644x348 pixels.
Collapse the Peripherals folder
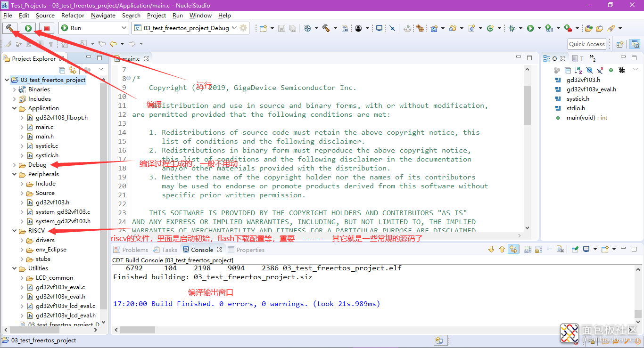pyautogui.click(x=14, y=174)
